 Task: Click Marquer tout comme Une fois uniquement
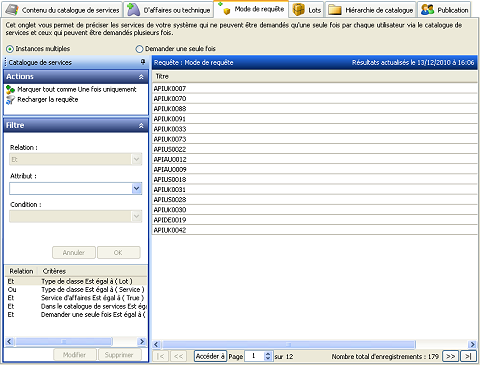point(77,89)
